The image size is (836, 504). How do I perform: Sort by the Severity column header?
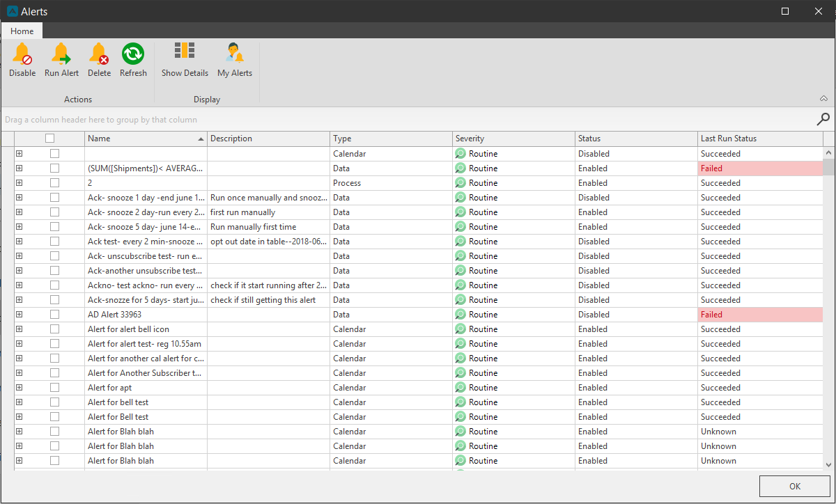[x=514, y=139]
